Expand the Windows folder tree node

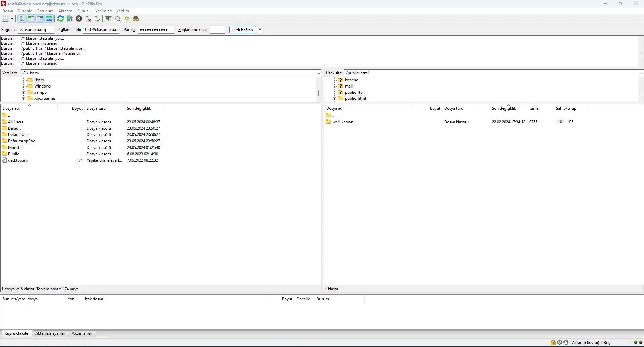coord(24,86)
